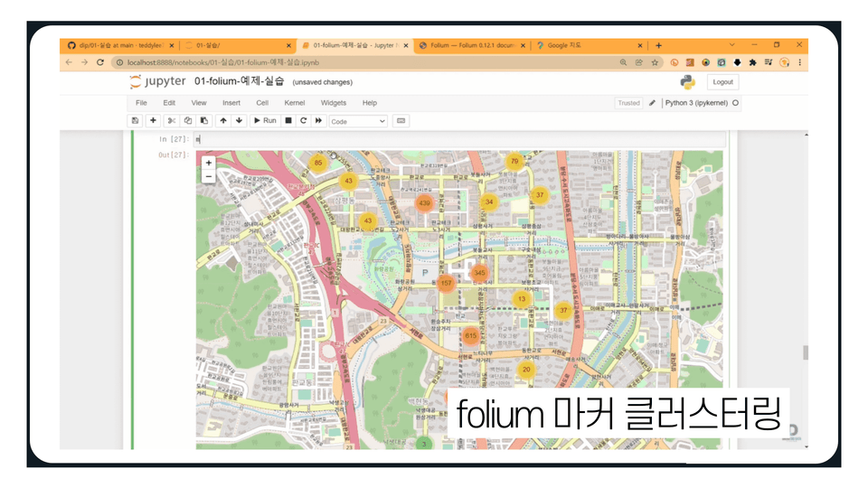
Task: Click the 439 marker cluster on the map
Action: click(x=425, y=203)
